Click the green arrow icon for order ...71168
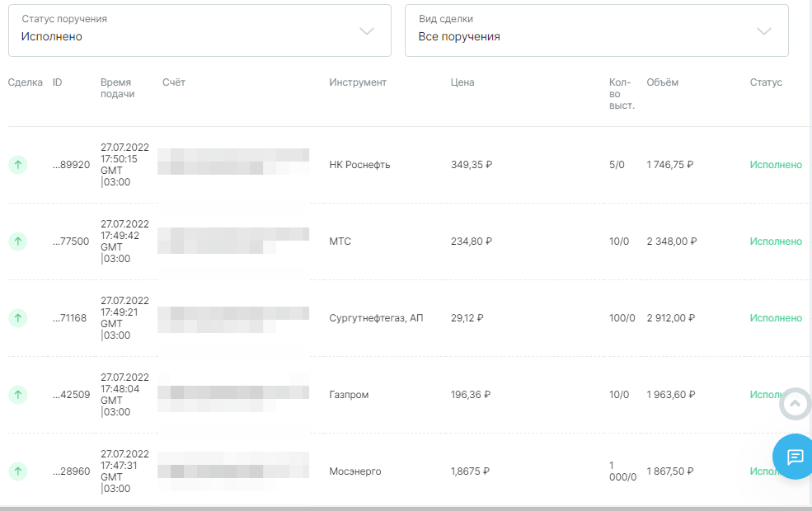Image resolution: width=812 pixels, height=511 pixels. 17,318
